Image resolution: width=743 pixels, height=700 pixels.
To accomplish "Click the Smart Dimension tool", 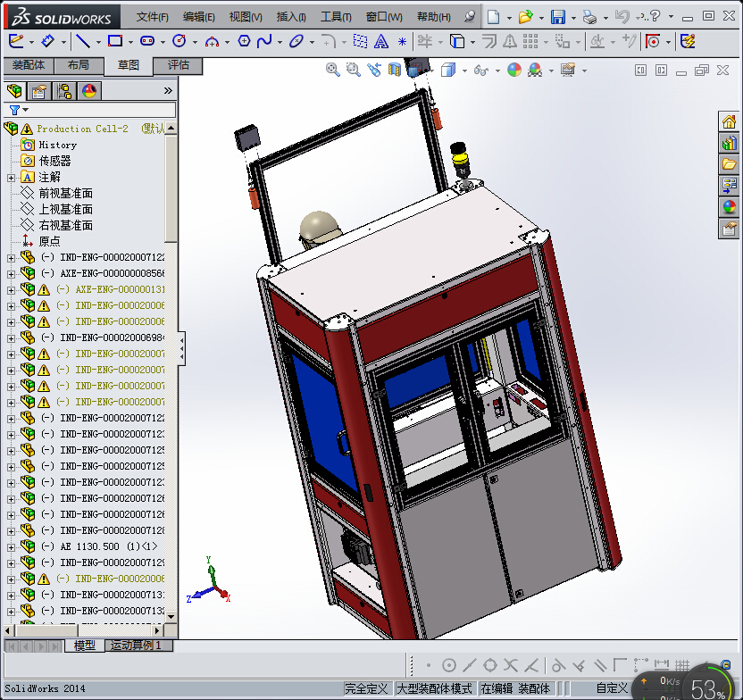I will [47, 41].
